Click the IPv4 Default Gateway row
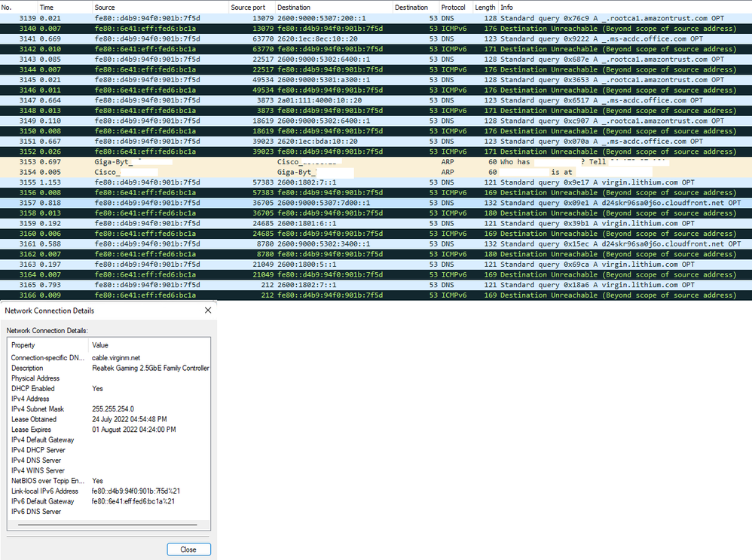The height and width of the screenshot is (560, 752). (109, 439)
